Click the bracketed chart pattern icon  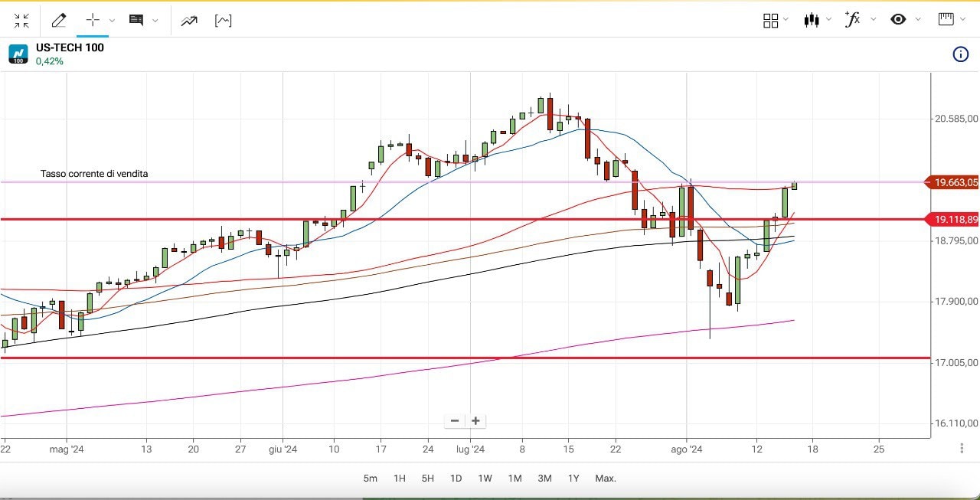(223, 21)
